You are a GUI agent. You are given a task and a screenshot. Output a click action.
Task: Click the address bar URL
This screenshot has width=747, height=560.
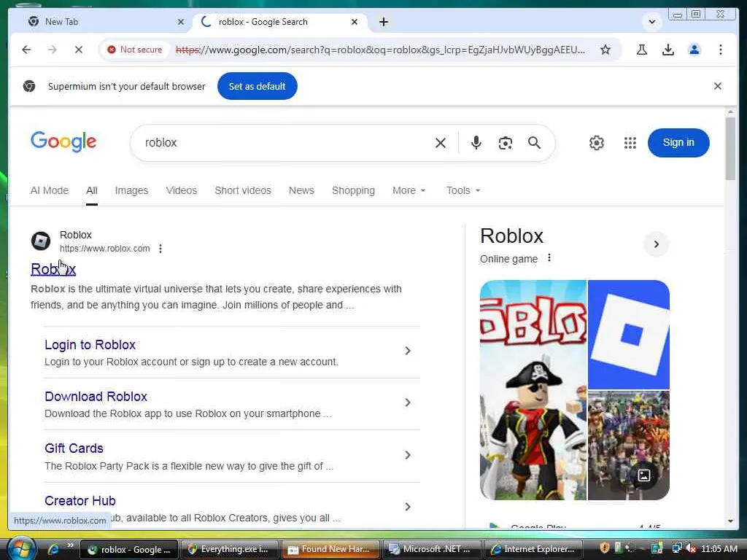click(380, 50)
